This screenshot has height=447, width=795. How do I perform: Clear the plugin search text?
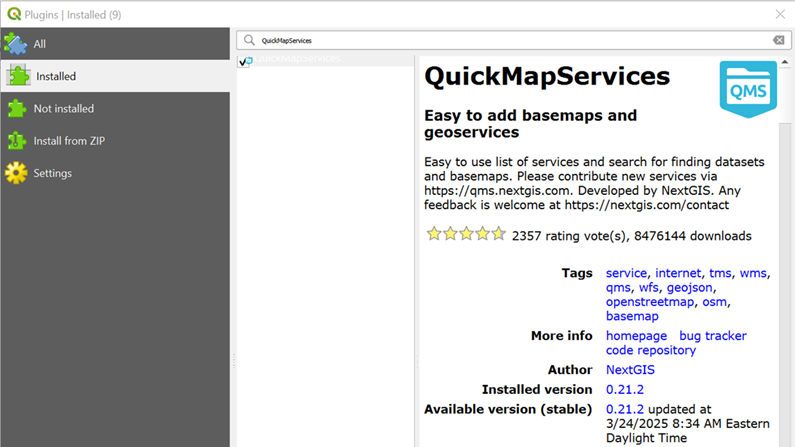coord(778,41)
